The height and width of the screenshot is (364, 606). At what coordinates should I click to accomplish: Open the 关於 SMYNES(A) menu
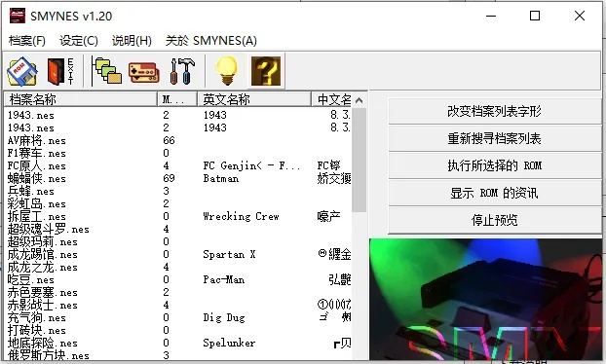pos(211,41)
